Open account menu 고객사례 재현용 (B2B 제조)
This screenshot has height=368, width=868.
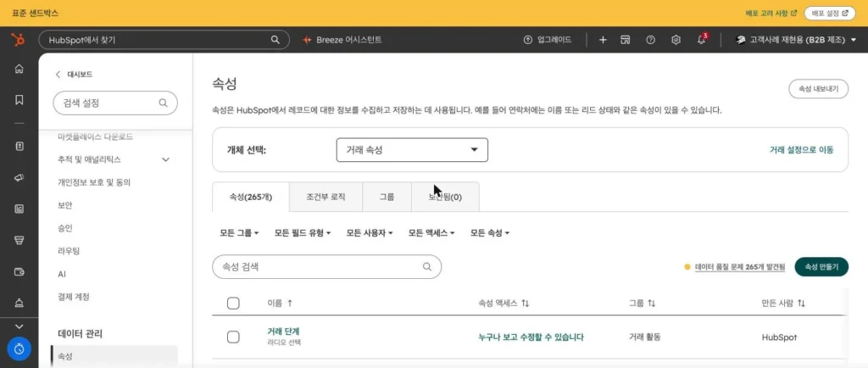(795, 40)
